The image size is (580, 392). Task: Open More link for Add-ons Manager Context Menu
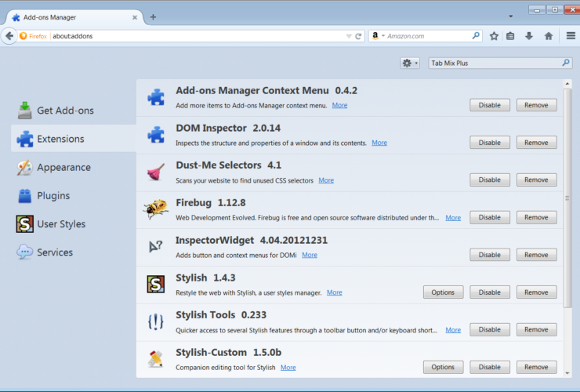(339, 105)
